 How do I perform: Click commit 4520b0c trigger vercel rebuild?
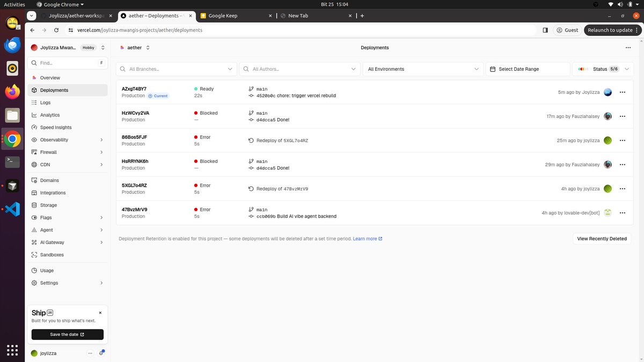[296, 95]
